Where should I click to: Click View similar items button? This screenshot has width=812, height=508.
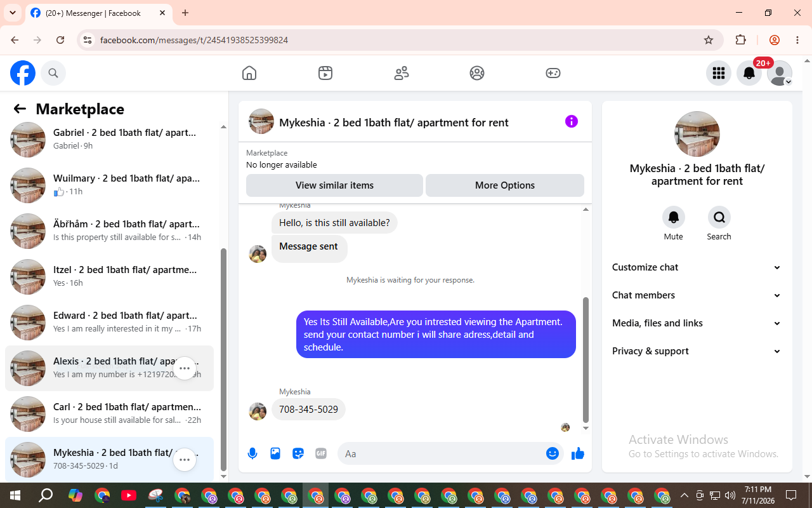[x=334, y=185]
